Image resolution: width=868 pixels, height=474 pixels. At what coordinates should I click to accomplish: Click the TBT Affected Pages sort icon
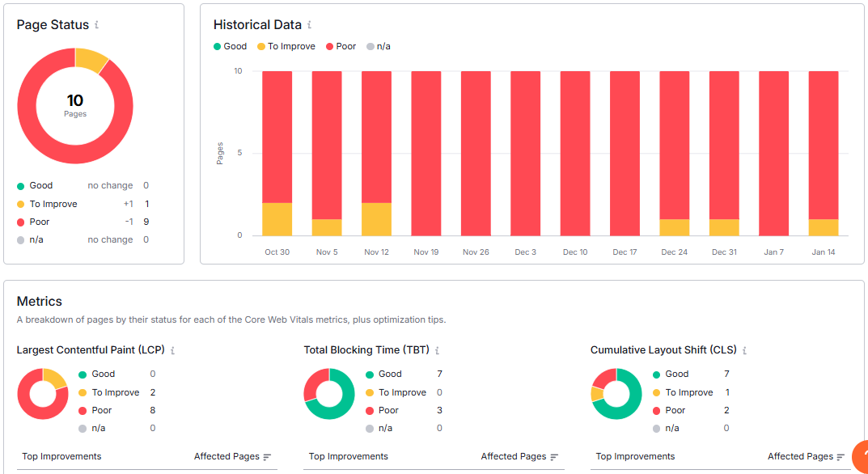tap(554, 457)
